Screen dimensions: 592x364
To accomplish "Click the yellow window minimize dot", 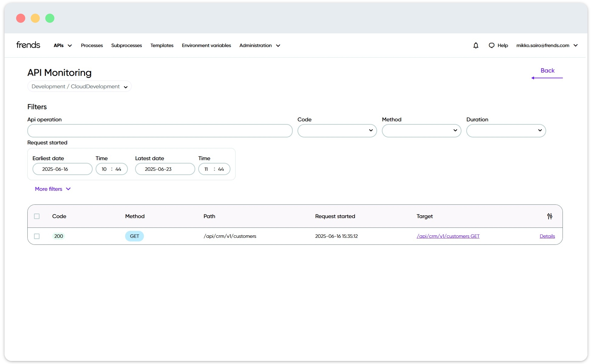I will 35,18.
